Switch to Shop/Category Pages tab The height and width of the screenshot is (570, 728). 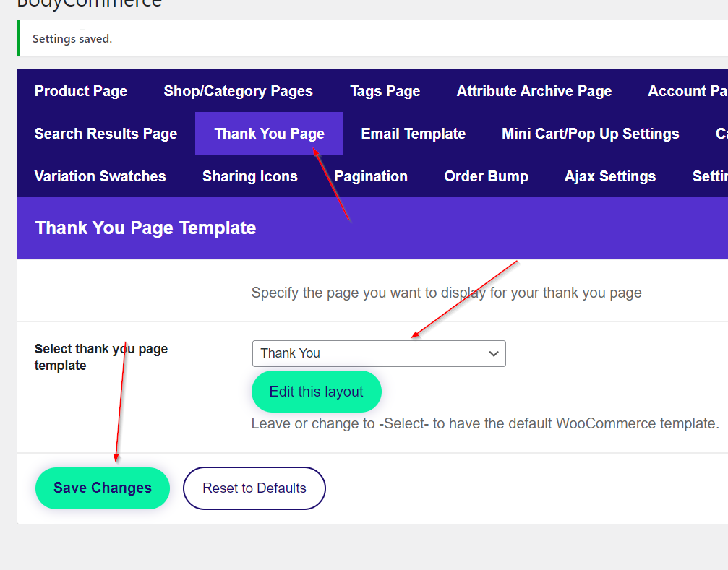coord(238,91)
